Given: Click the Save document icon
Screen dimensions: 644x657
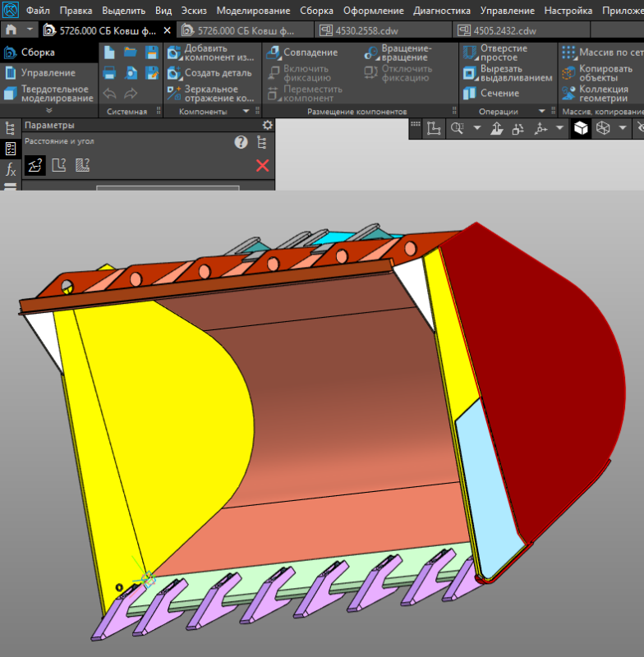Looking at the screenshot, I should [151, 53].
